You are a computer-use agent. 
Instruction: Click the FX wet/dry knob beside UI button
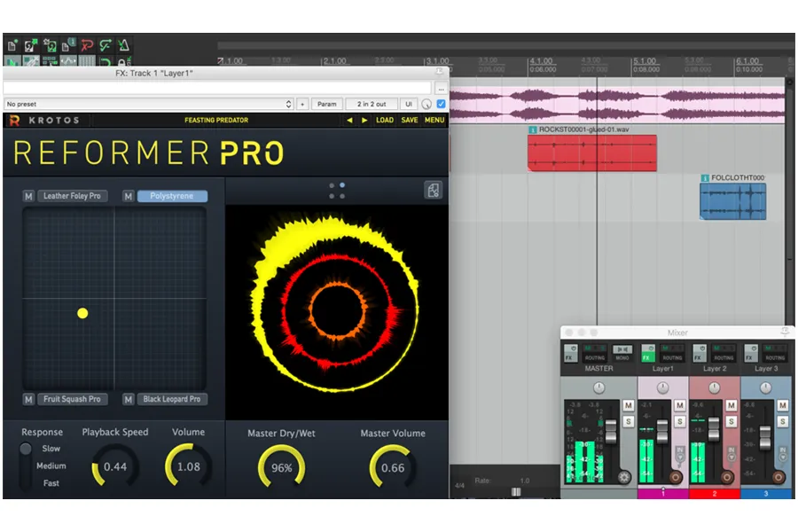click(426, 105)
